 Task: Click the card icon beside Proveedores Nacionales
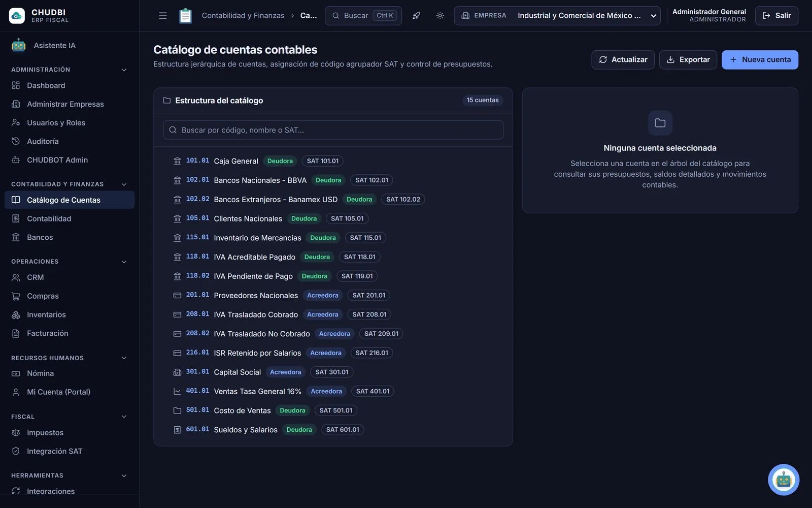(177, 295)
